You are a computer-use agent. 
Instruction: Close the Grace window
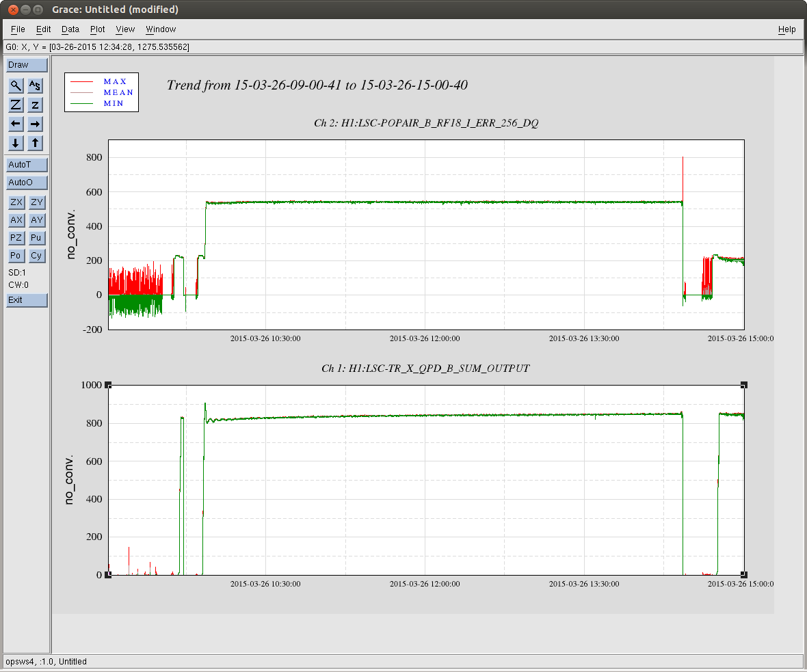(x=14, y=10)
